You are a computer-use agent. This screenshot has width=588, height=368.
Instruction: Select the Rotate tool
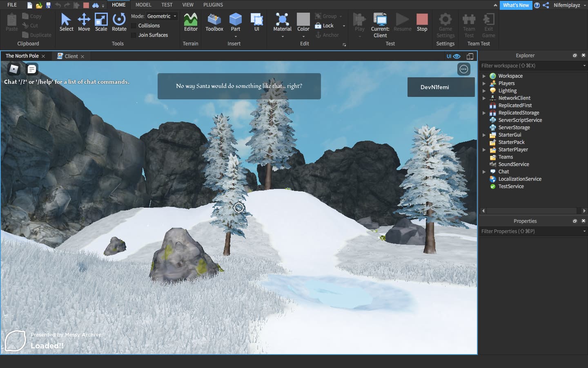tap(119, 22)
